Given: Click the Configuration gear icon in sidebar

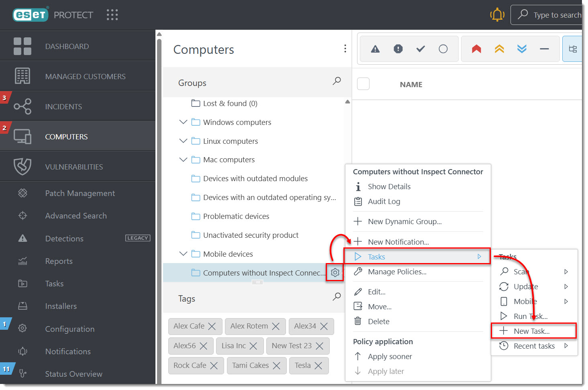Looking at the screenshot, I should click(23, 329).
